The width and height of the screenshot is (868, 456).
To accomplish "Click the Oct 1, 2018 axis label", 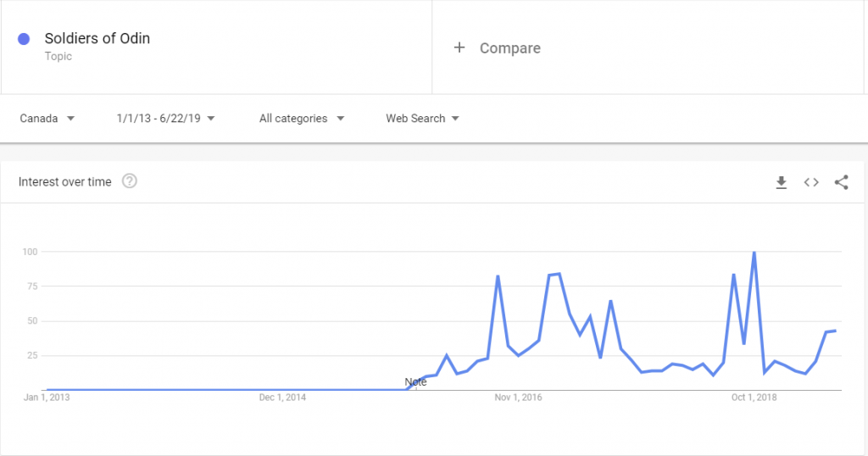I will [754, 398].
